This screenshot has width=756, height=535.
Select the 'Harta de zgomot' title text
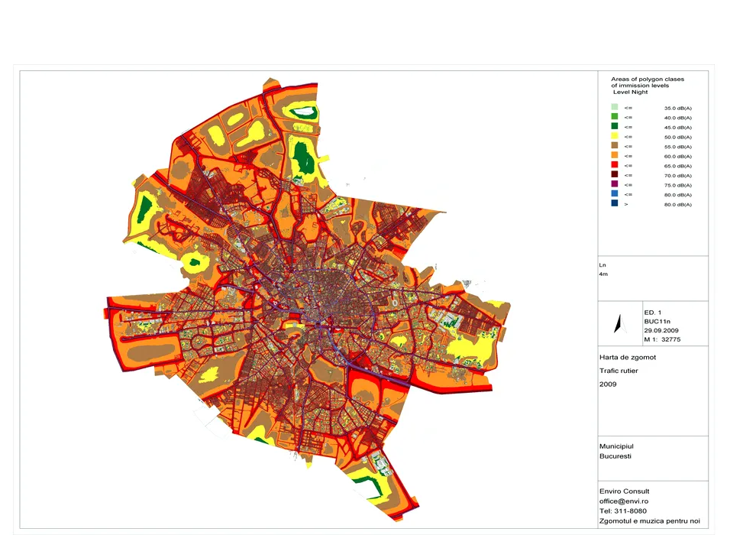[x=628, y=357]
